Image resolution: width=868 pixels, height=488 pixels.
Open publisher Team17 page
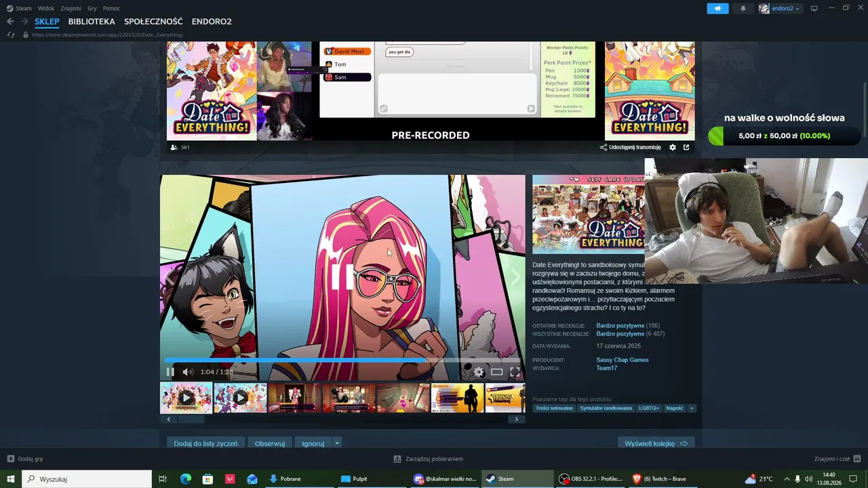(x=607, y=368)
